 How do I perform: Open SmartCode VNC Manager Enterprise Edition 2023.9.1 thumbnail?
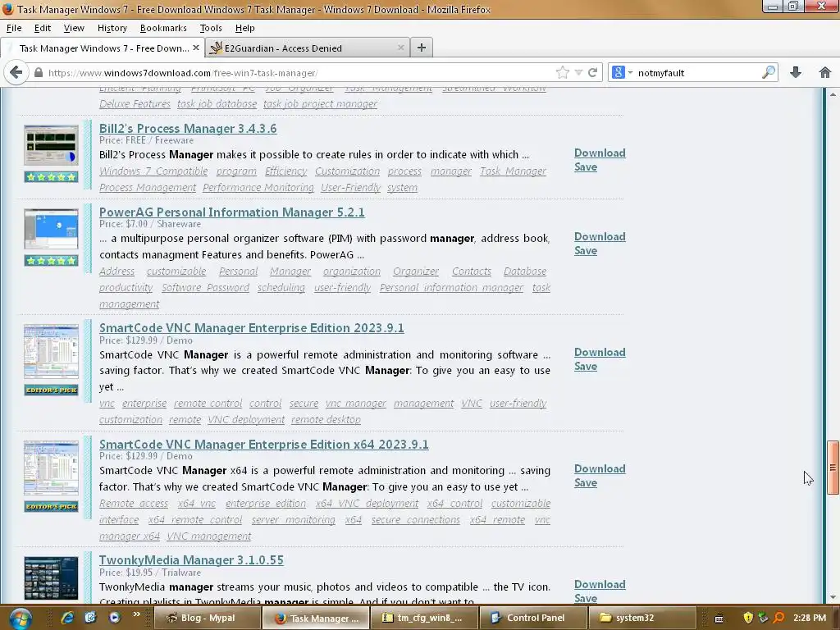click(x=51, y=351)
